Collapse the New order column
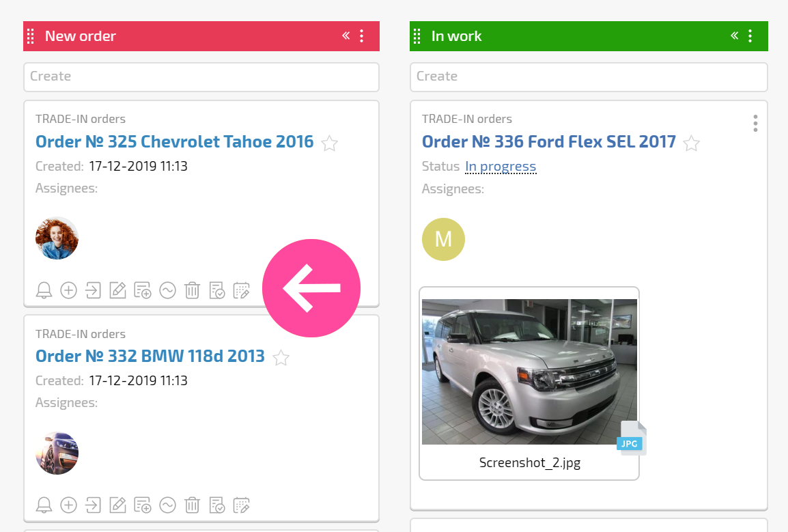The image size is (788, 532). click(x=346, y=36)
